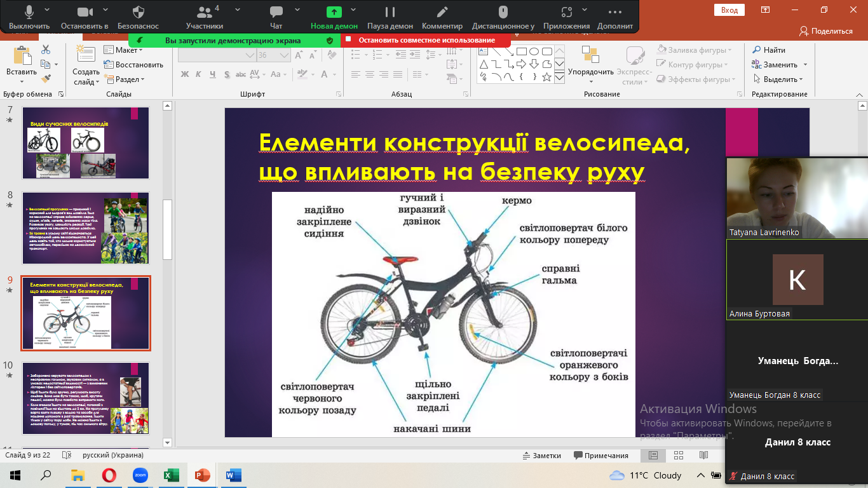Switch to Reading view icon
Image resolution: width=868 pixels, height=488 pixels.
tap(703, 456)
